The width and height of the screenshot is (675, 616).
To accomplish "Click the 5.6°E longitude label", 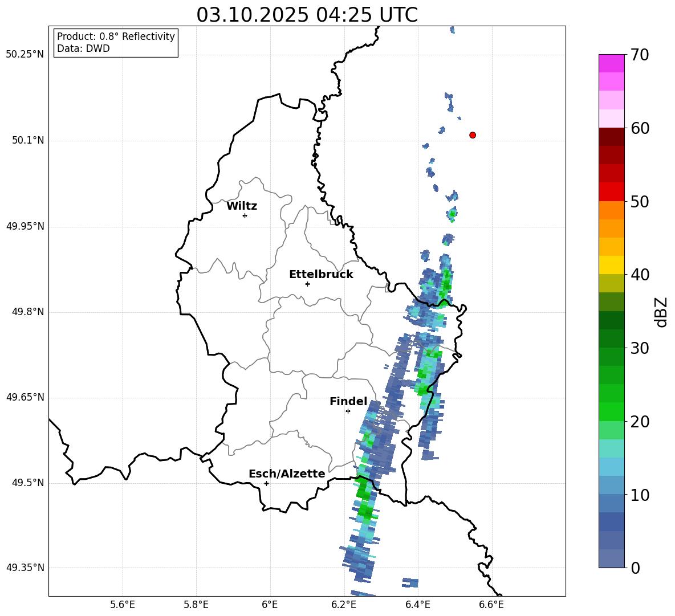I will pyautogui.click(x=123, y=605).
